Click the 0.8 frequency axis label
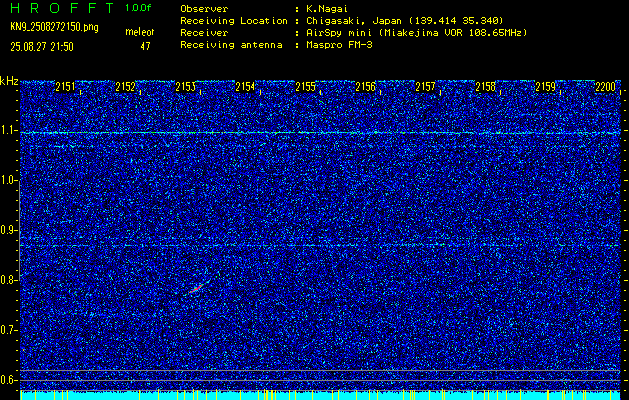629x400 pixels. tap(8, 280)
